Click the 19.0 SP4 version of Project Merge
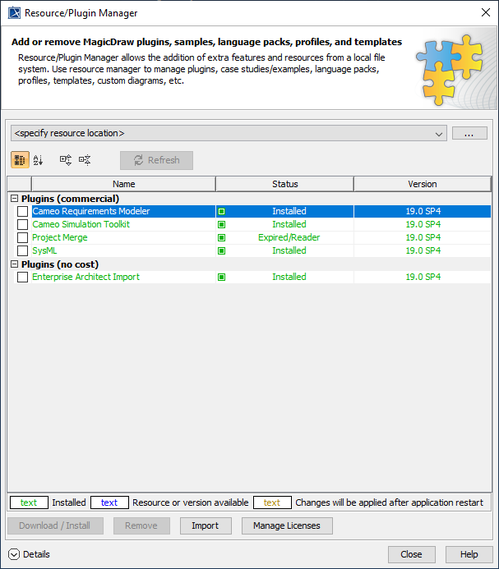This screenshot has width=499, height=569. pyautogui.click(x=423, y=238)
